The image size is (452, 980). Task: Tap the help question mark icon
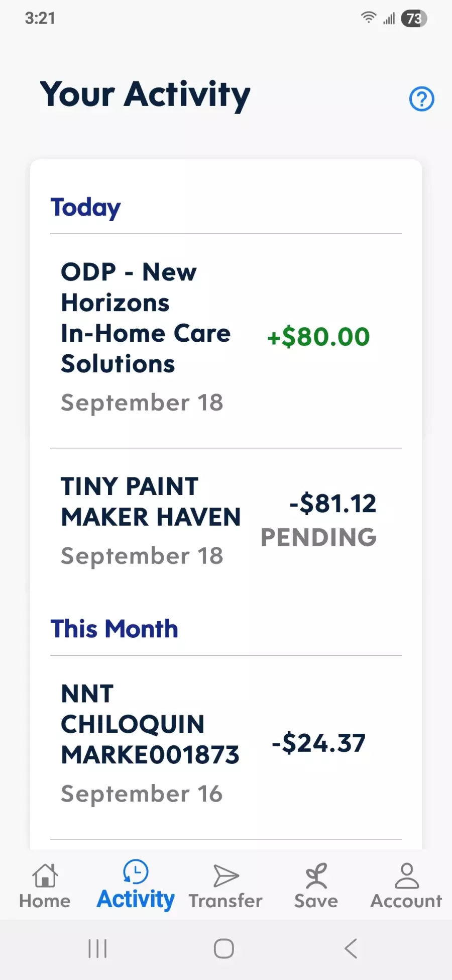(421, 99)
